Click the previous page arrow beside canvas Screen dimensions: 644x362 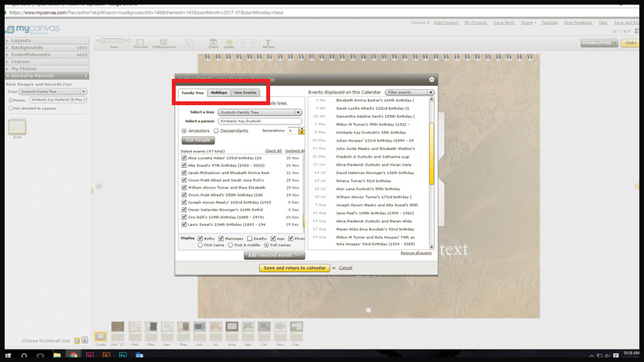99,186
